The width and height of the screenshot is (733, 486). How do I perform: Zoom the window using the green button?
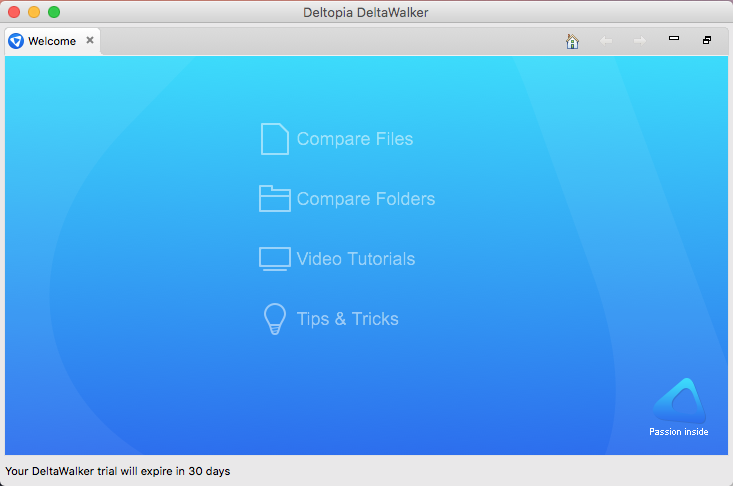pos(54,12)
